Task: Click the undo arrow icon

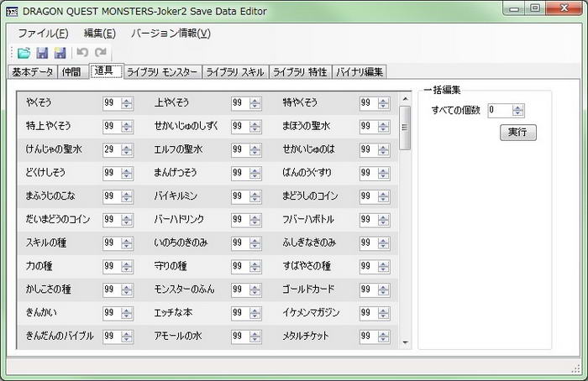Action: [x=82, y=53]
